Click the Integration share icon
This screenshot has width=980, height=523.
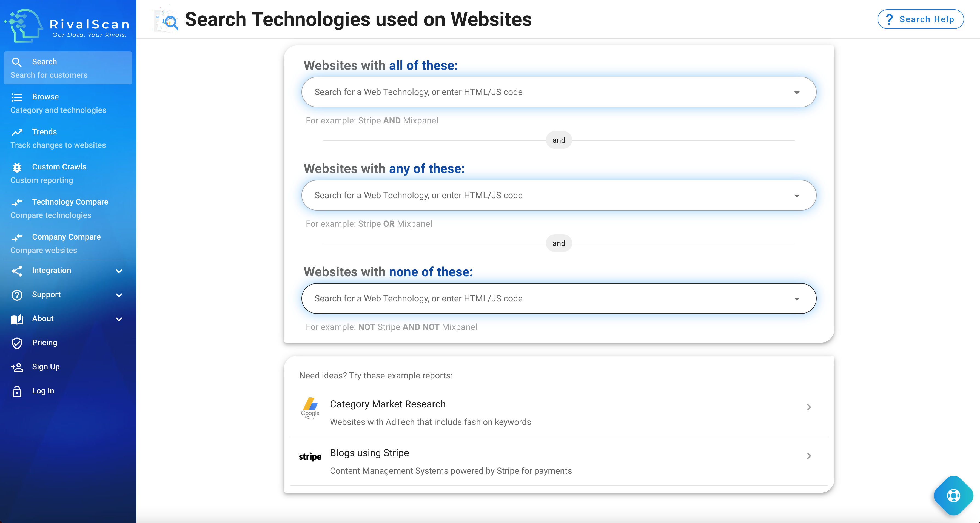click(17, 271)
